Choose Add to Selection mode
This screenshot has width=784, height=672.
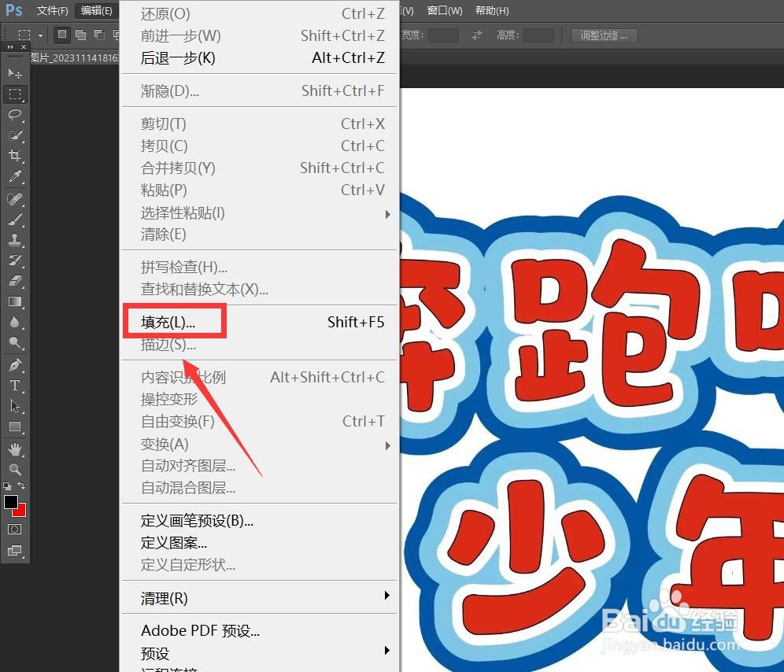pos(80,35)
